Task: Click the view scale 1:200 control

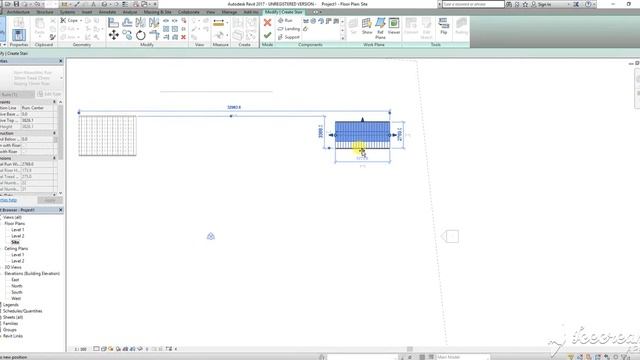Action: click(80, 349)
